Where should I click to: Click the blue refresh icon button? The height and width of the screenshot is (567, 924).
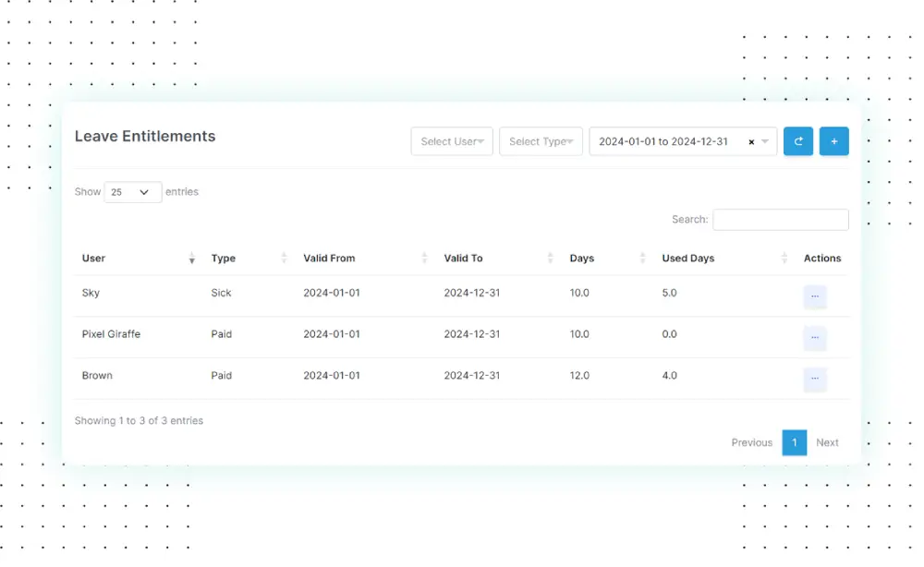(797, 141)
